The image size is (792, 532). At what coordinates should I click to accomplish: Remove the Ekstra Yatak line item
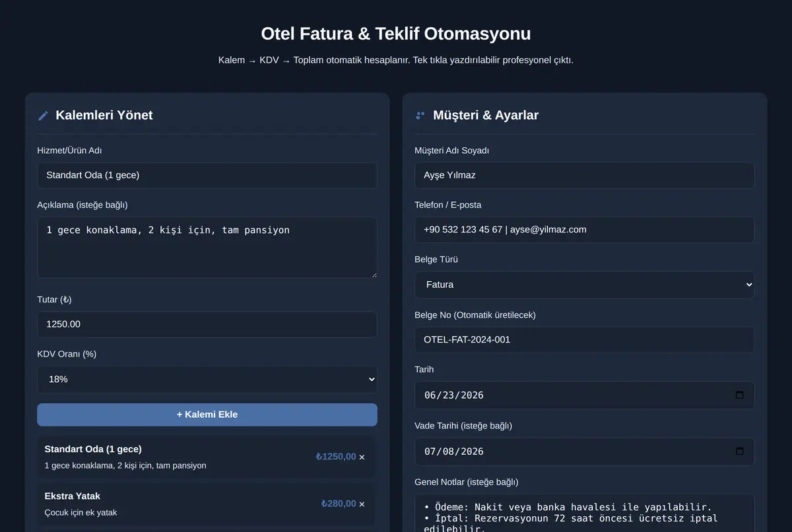point(362,504)
